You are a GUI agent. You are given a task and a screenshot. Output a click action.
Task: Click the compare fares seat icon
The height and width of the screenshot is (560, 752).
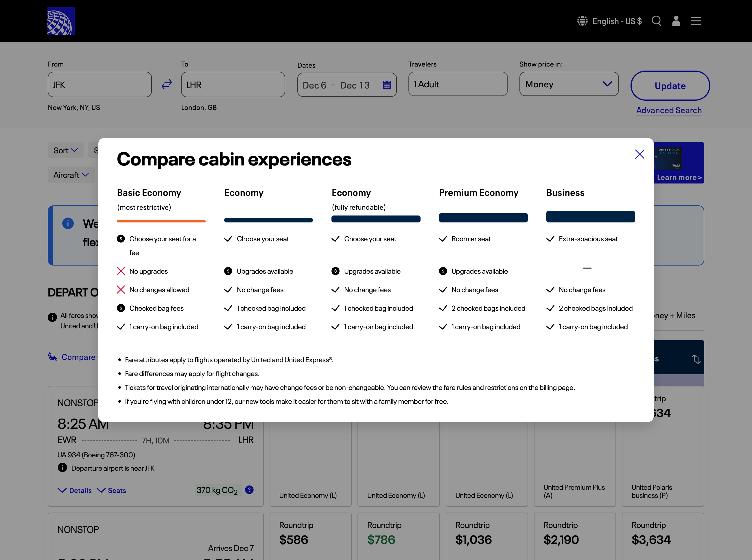coord(53,357)
